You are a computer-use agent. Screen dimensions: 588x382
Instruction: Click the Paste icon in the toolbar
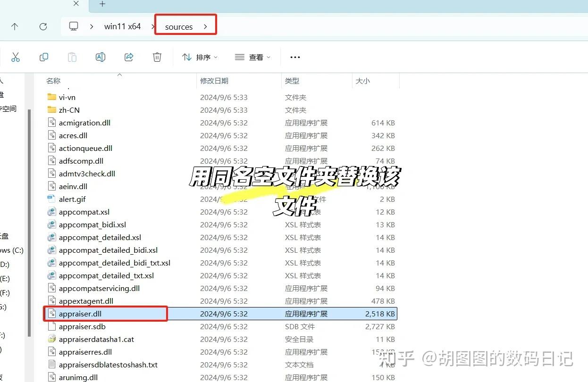coord(72,57)
